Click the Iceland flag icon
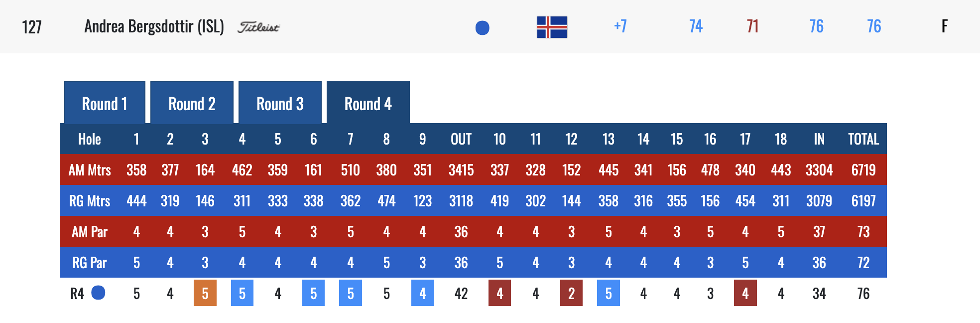 [x=552, y=27]
